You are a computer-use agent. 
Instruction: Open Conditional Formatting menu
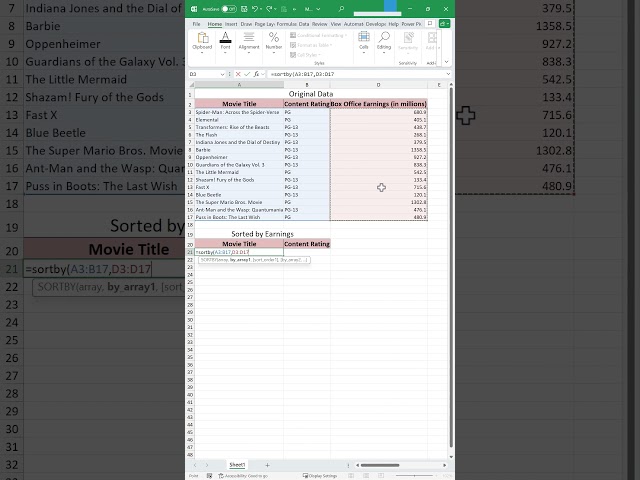[318, 36]
